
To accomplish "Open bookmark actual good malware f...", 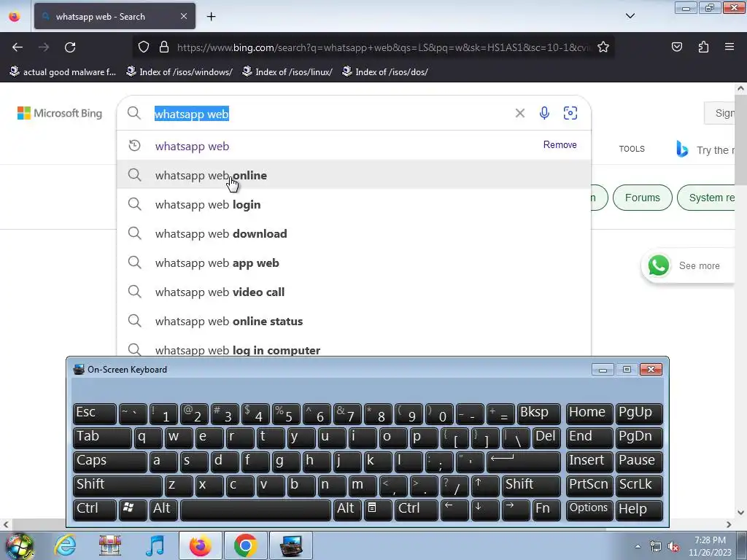I will (x=63, y=72).
